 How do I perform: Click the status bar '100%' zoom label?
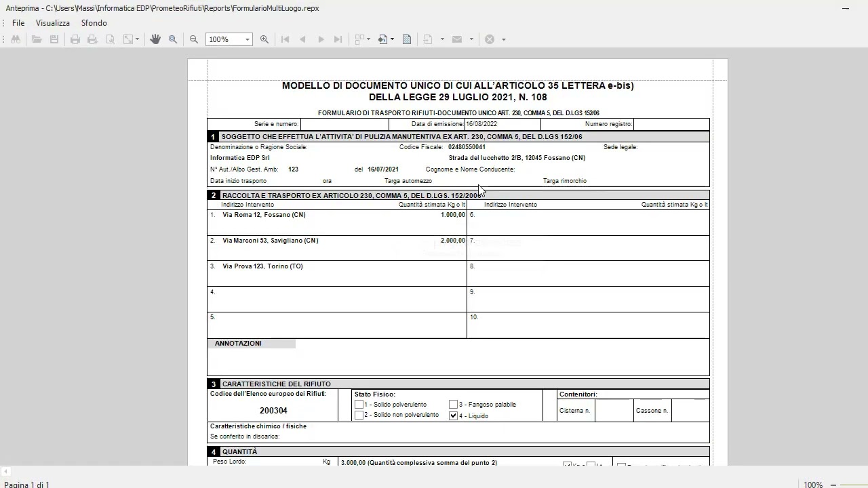click(813, 485)
